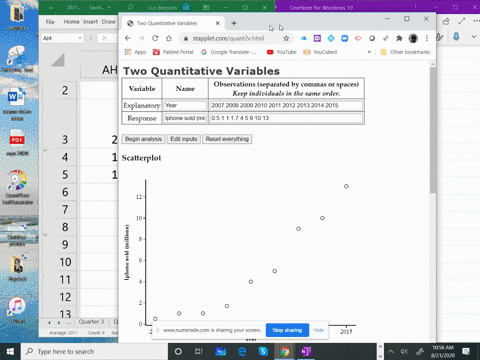Screen dimensions: 480x360
Task: Open the YouTube bookmark
Action: (282, 52)
